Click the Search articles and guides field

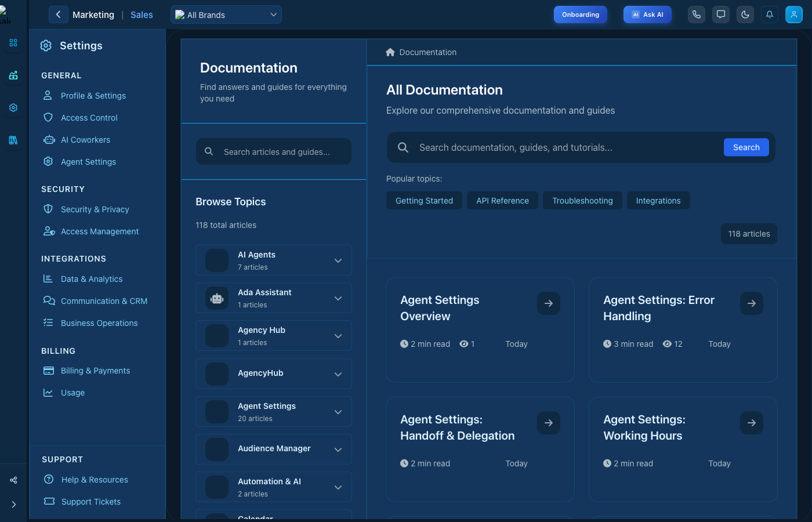(x=274, y=151)
